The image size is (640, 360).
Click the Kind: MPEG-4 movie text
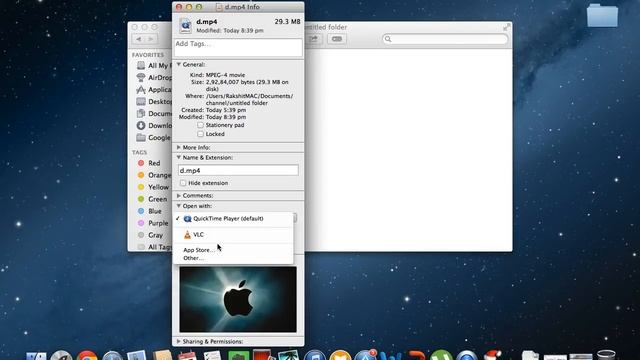[x=218, y=75]
